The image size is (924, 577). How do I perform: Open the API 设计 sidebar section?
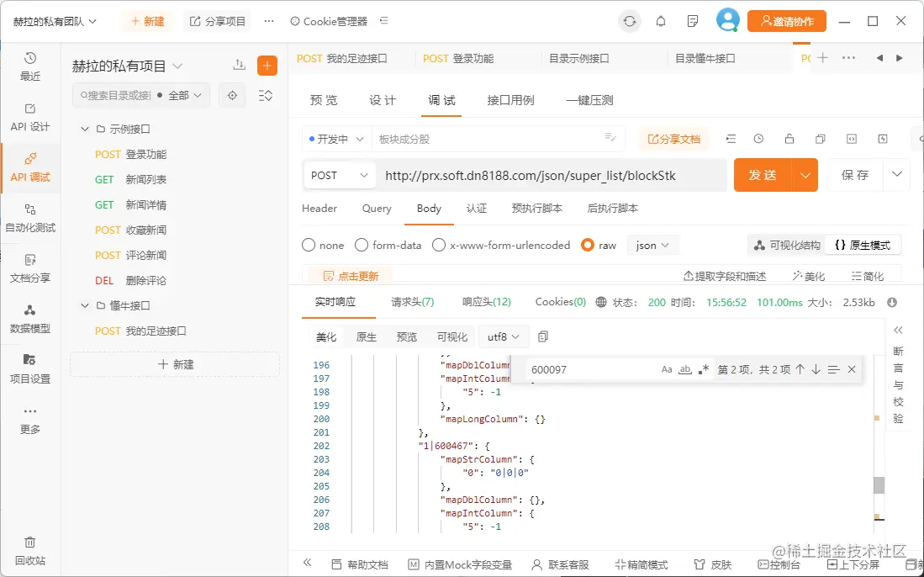(30, 117)
